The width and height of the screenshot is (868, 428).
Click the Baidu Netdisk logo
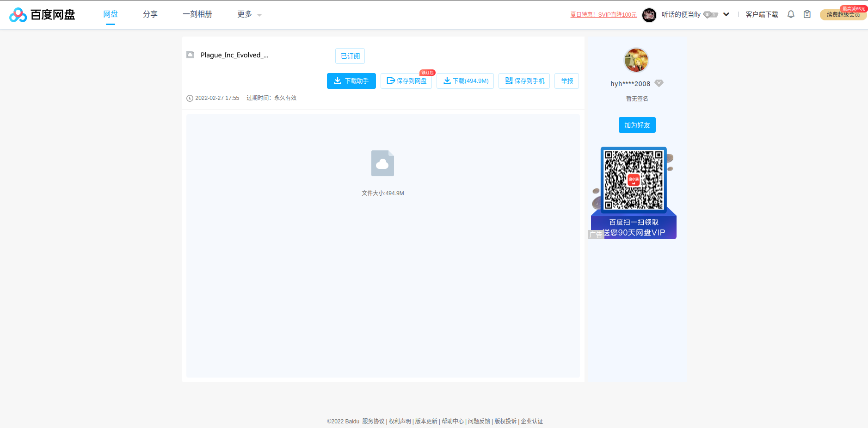(x=42, y=15)
